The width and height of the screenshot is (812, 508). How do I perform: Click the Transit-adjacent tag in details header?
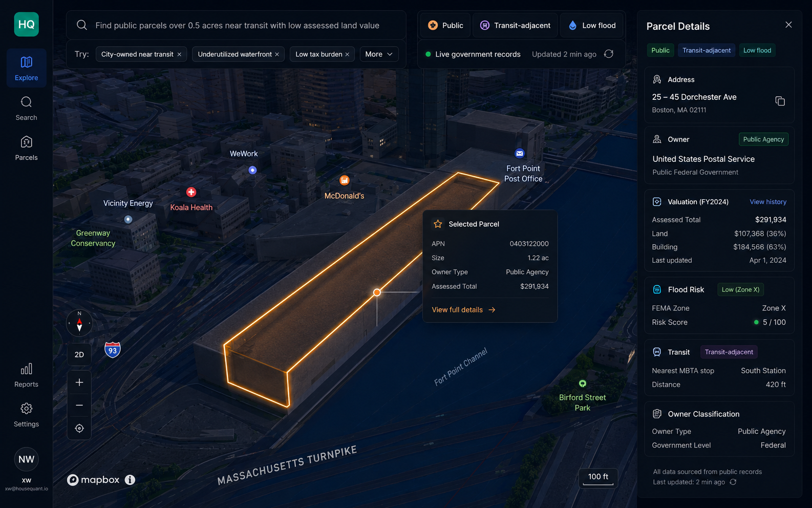point(707,50)
